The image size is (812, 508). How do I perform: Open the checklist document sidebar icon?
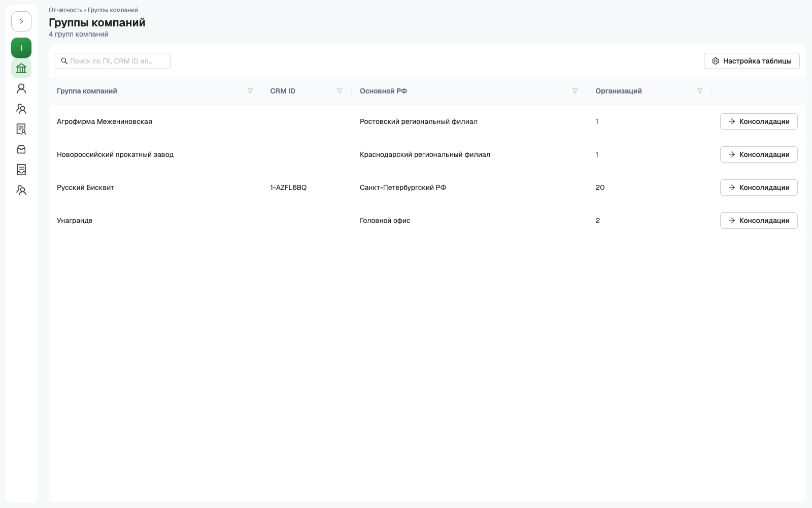point(21,170)
